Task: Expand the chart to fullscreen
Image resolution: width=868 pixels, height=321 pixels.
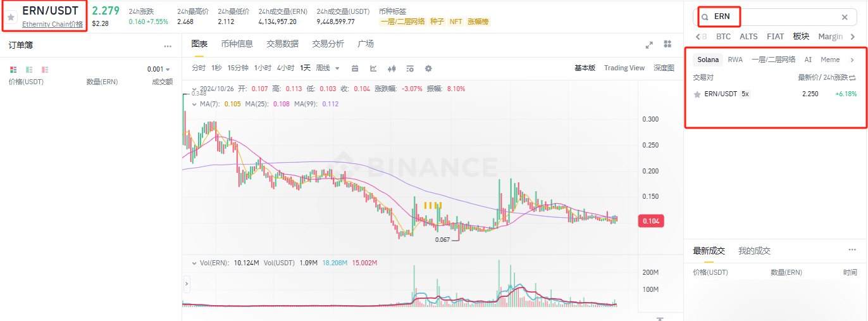Action: click(x=649, y=45)
